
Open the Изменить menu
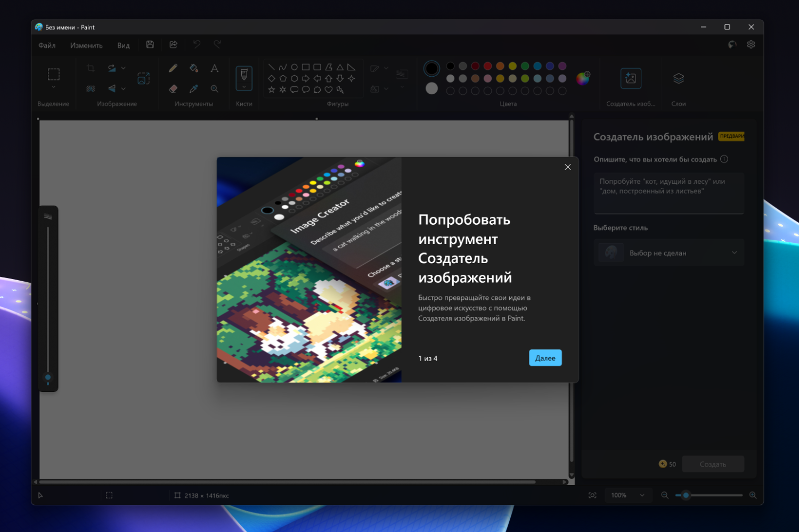point(86,45)
